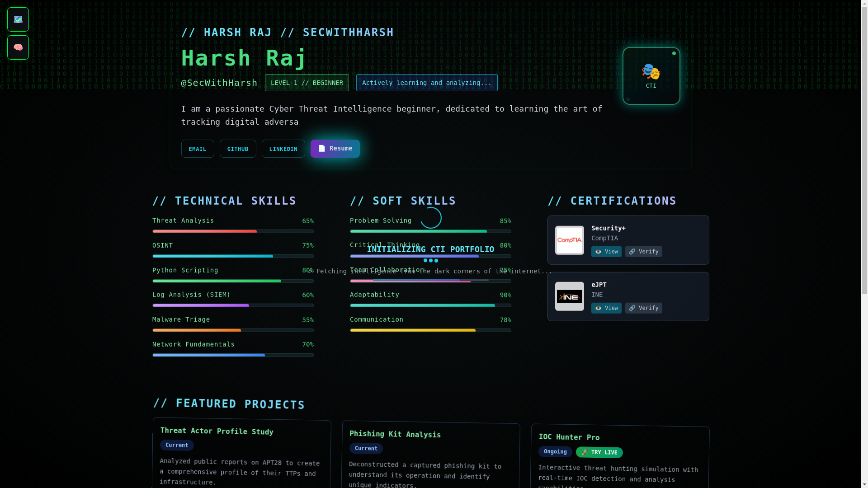
Task: Click the Current tag on Phishing Kit Analysis
Action: click(366, 448)
